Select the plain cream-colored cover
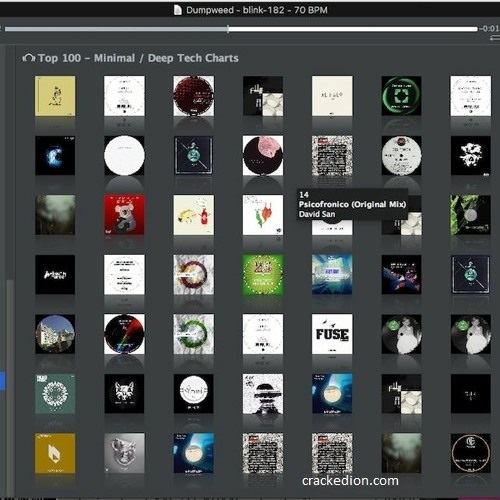The width and height of the screenshot is (500, 500). 332,96
